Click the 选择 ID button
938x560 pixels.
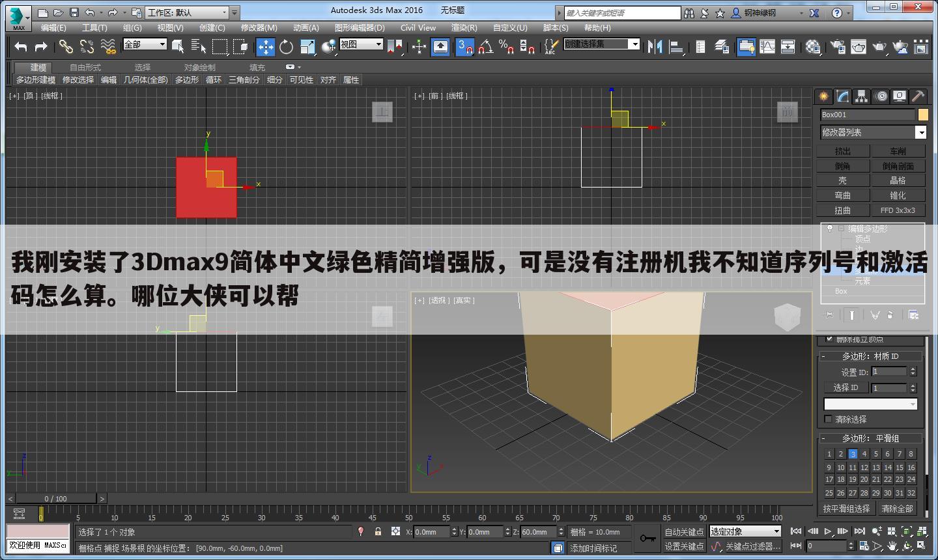[x=846, y=387]
